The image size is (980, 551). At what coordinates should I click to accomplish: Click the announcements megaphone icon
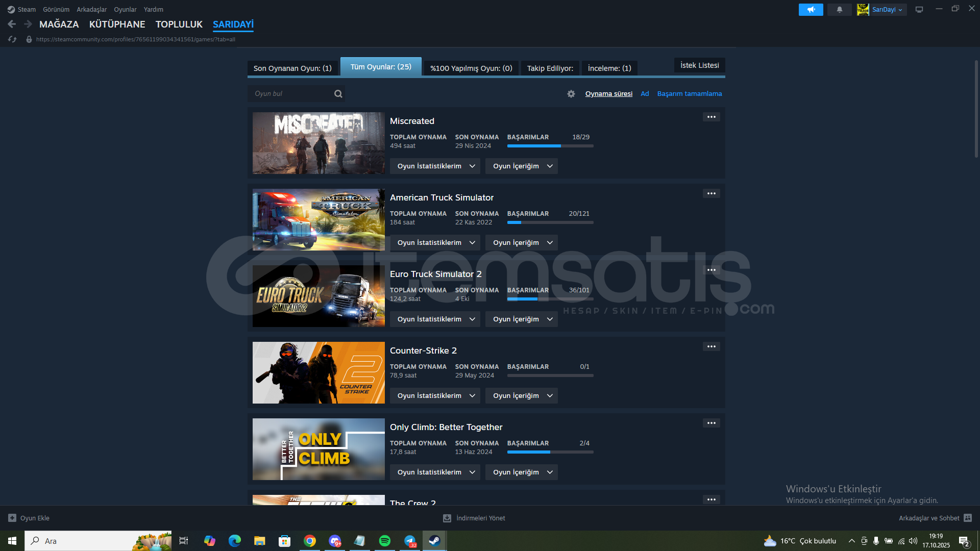[811, 10]
